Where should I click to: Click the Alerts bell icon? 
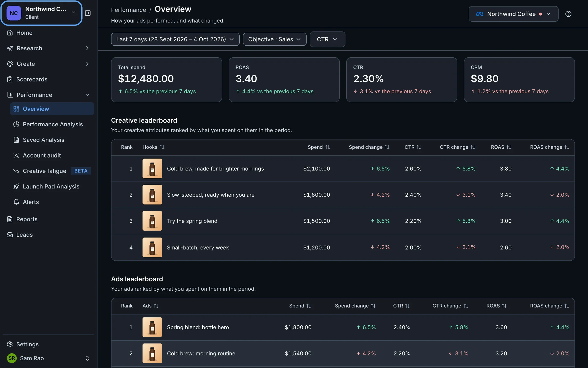pos(16,202)
